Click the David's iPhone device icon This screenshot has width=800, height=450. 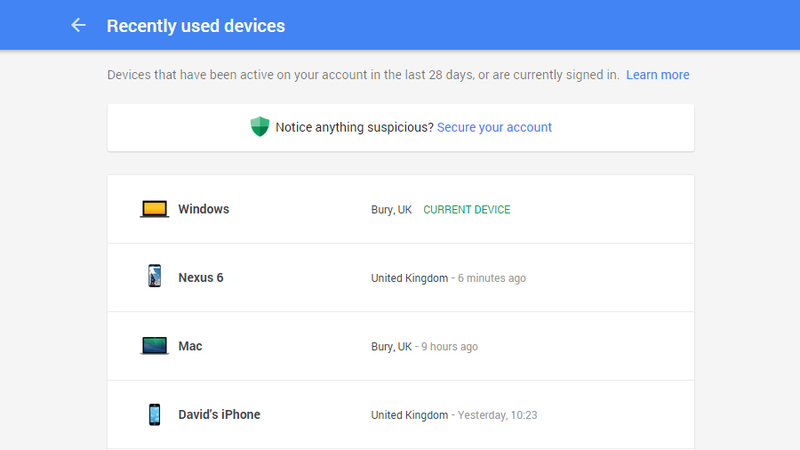coord(154,414)
